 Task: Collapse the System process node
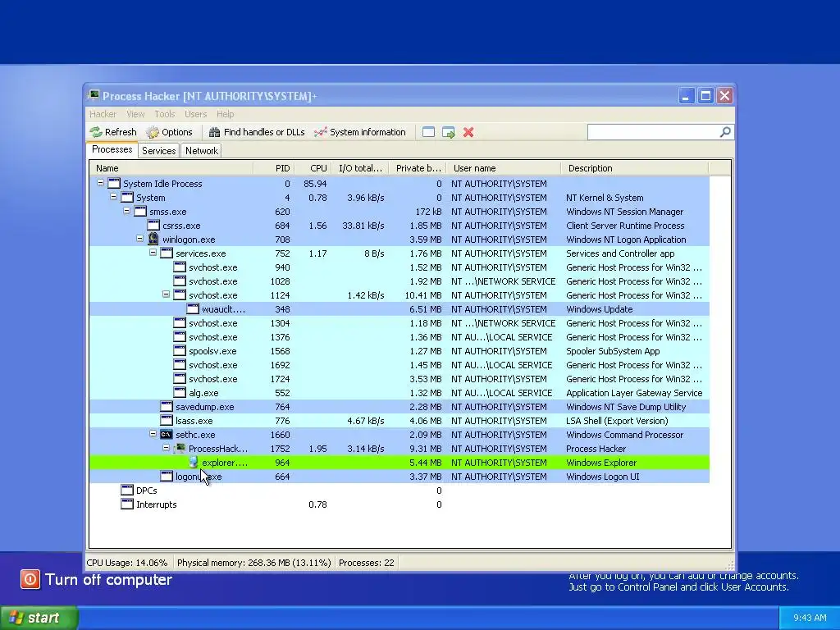pyautogui.click(x=113, y=197)
